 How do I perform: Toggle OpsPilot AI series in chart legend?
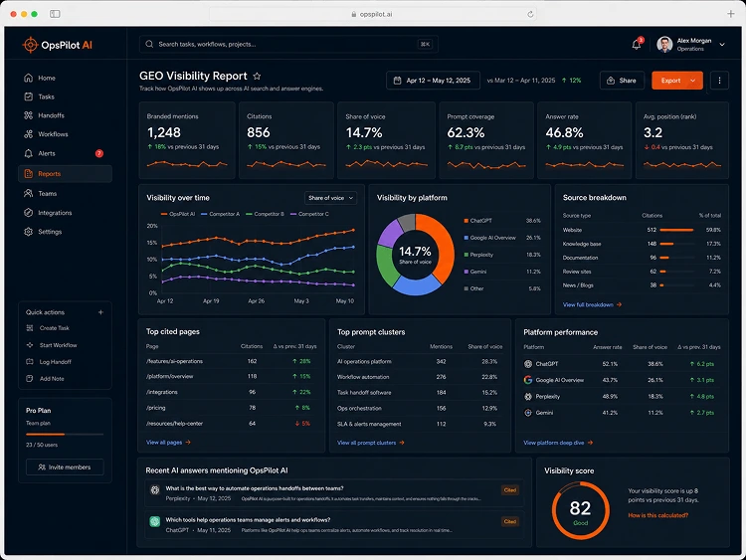[178, 214]
